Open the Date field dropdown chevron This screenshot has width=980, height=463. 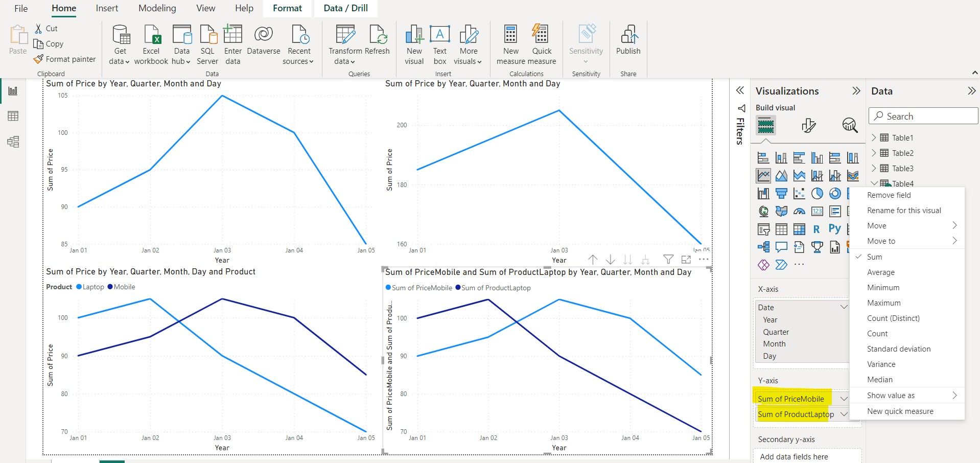(844, 307)
